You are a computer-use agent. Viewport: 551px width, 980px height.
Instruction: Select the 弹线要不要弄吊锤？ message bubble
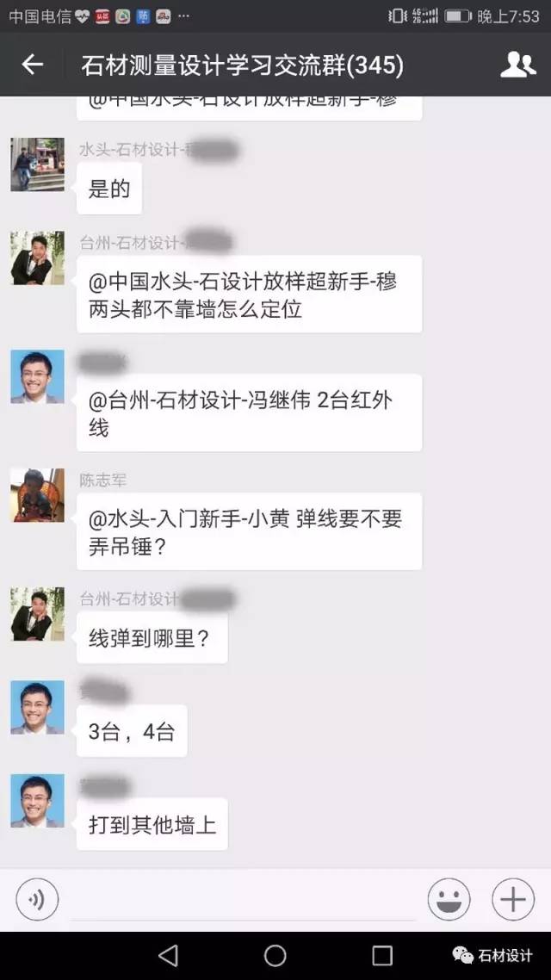point(250,531)
